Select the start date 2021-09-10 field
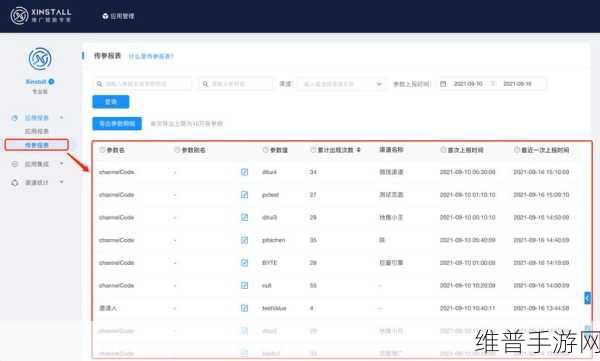 (x=468, y=84)
